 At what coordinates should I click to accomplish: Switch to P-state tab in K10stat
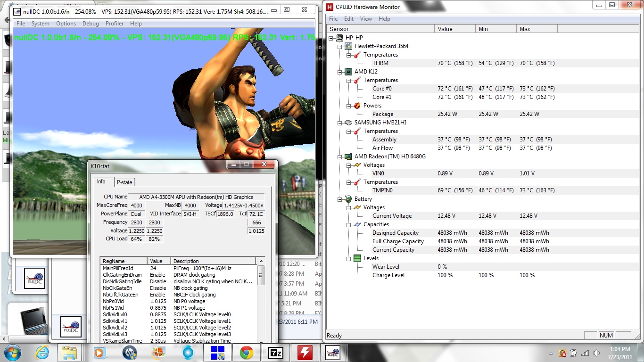pos(124,182)
